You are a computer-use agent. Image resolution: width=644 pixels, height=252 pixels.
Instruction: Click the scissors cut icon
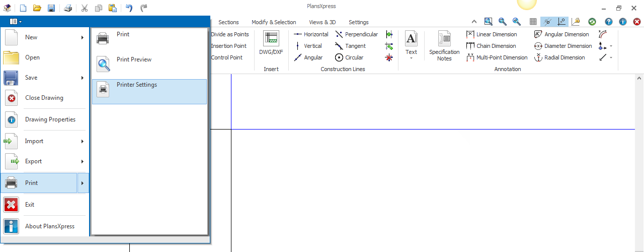pyautogui.click(x=85, y=8)
